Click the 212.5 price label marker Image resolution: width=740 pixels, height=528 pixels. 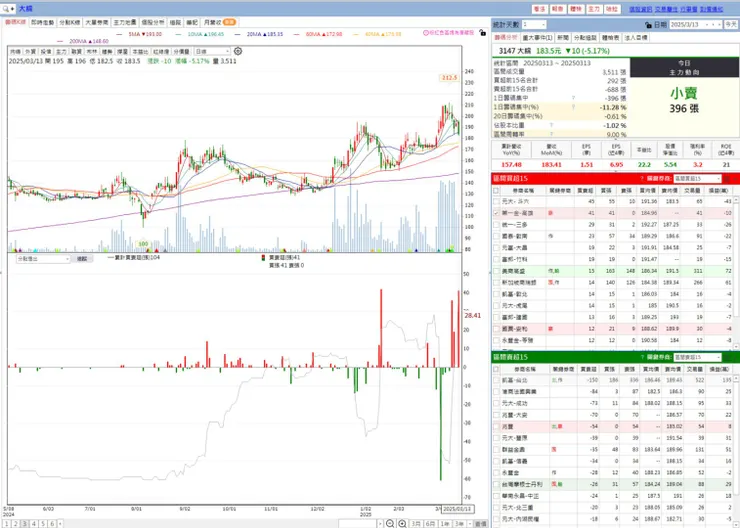point(449,77)
